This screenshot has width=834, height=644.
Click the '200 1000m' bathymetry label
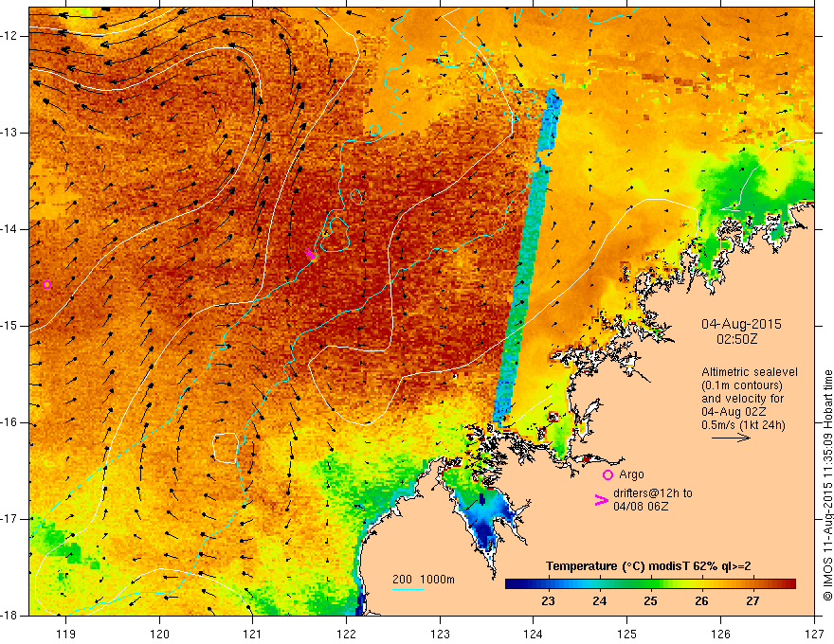click(x=424, y=580)
